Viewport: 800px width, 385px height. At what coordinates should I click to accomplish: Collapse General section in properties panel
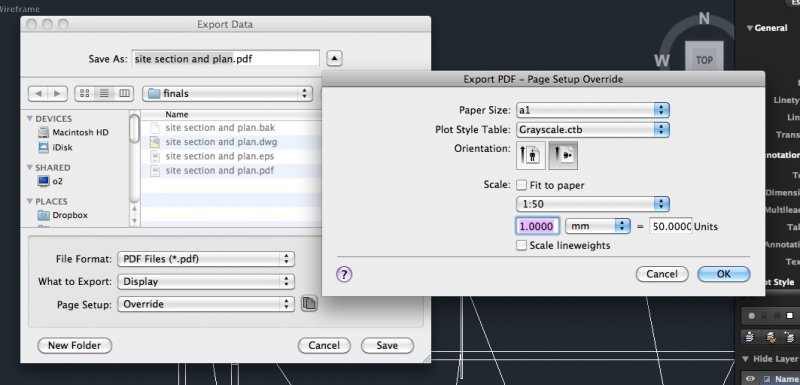(749, 28)
